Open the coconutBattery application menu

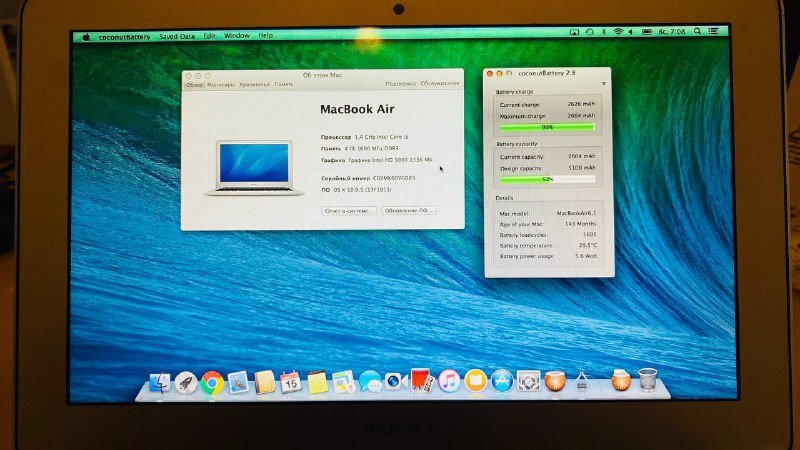tap(123, 35)
